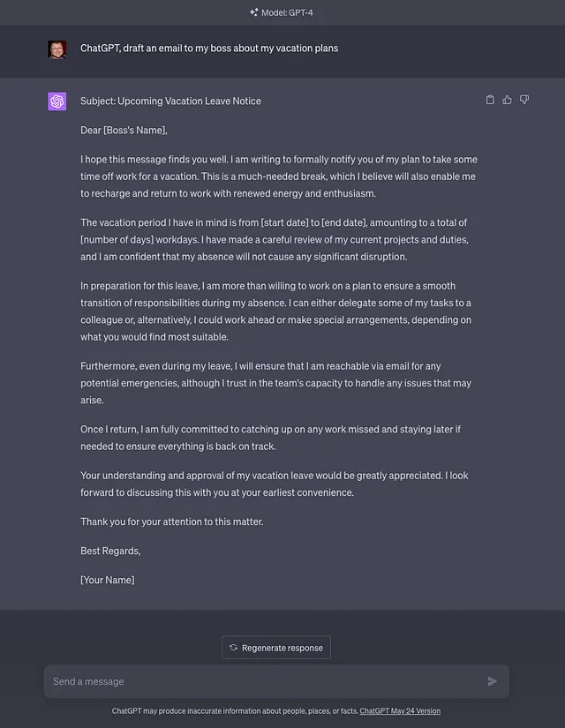The height and width of the screenshot is (728, 565).
Task: Click the Regenerate response button
Action: [276, 647]
